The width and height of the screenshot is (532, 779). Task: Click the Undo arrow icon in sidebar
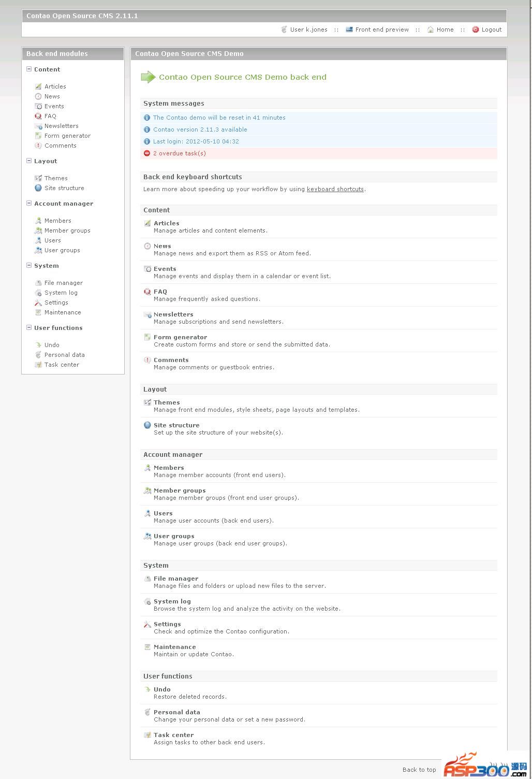pos(38,345)
